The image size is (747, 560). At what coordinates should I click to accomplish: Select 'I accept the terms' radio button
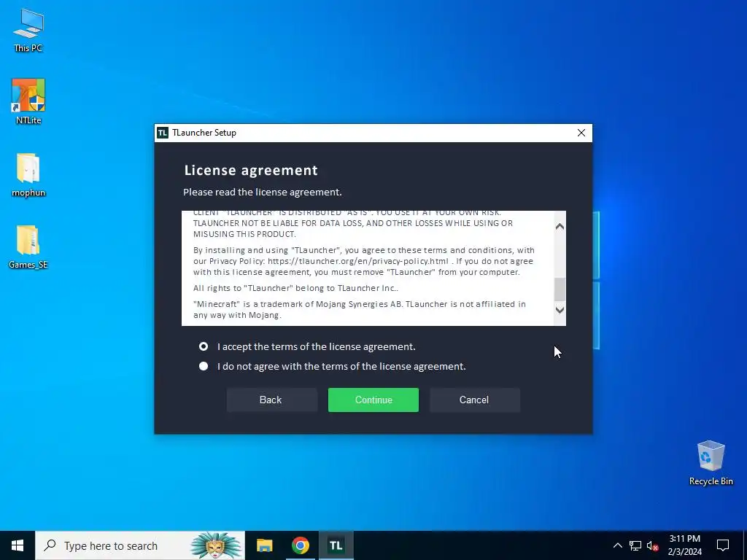(204, 346)
